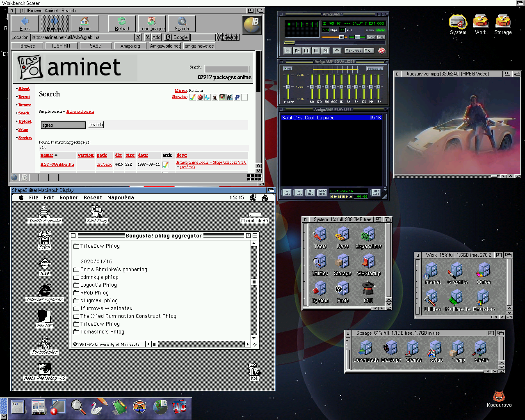Open the equalizer PRESETS menu

point(375,68)
